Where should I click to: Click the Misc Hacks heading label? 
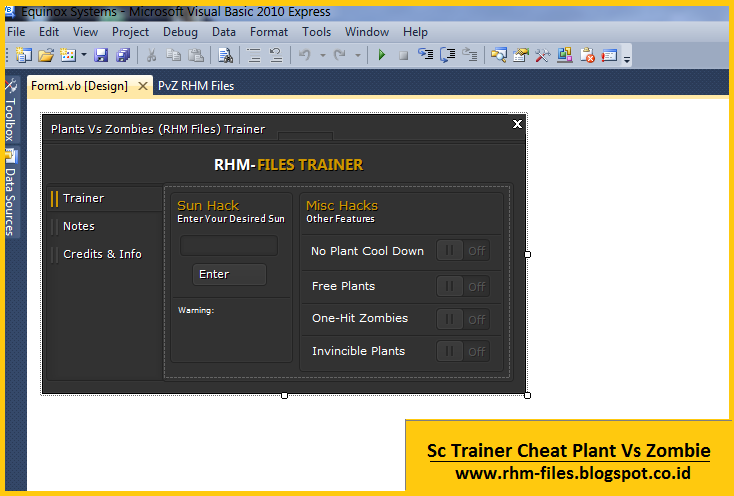tap(342, 205)
